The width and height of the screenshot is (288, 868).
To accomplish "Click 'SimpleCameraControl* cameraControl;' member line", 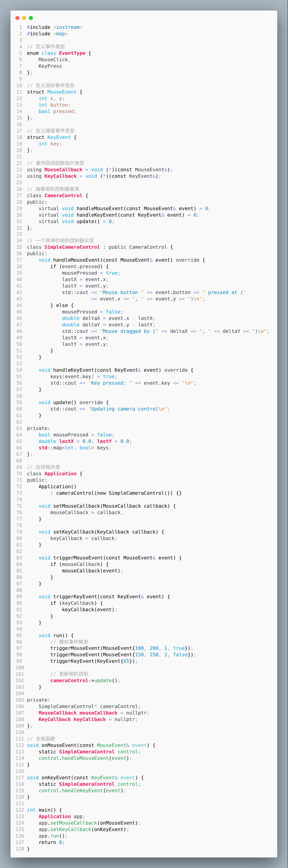I will pos(90,706).
